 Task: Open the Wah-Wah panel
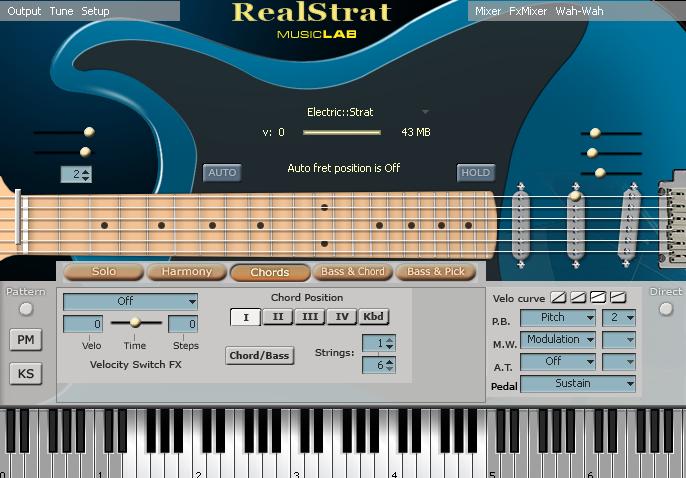tap(579, 11)
